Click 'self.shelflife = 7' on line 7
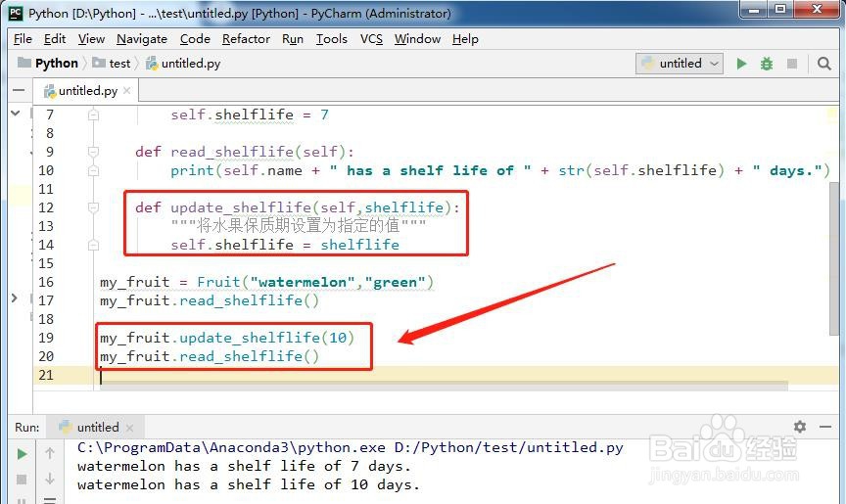Screen dimensions: 846x504 point(250,115)
